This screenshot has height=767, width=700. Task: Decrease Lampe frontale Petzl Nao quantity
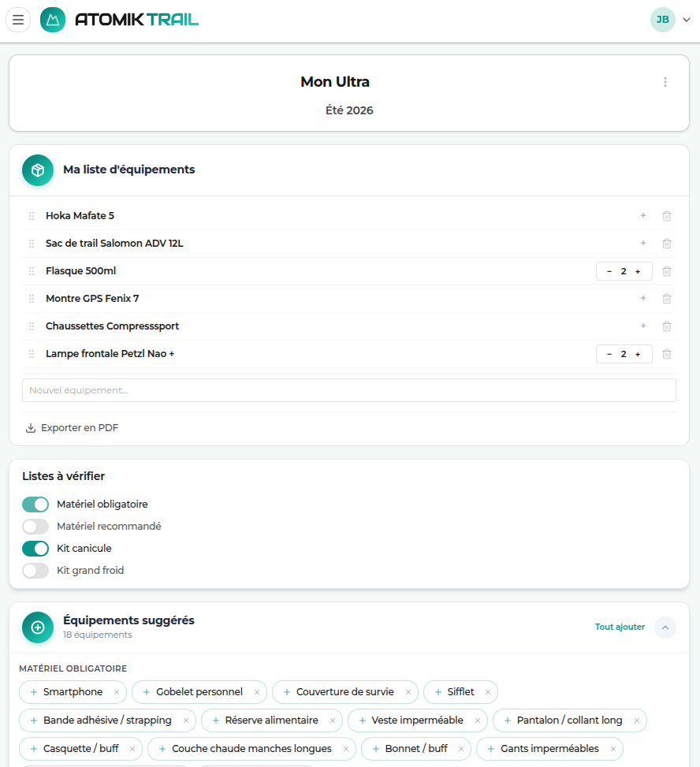coord(609,354)
